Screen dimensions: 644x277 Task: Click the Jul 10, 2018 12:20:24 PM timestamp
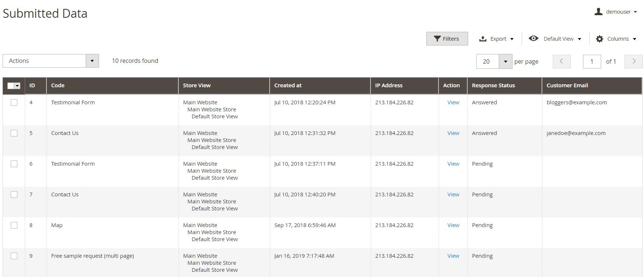click(x=305, y=102)
